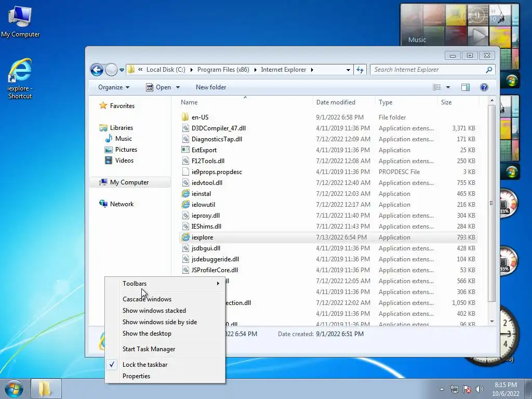Sort by the Date modified column header
The height and width of the screenshot is (399, 532).
pos(344,102)
